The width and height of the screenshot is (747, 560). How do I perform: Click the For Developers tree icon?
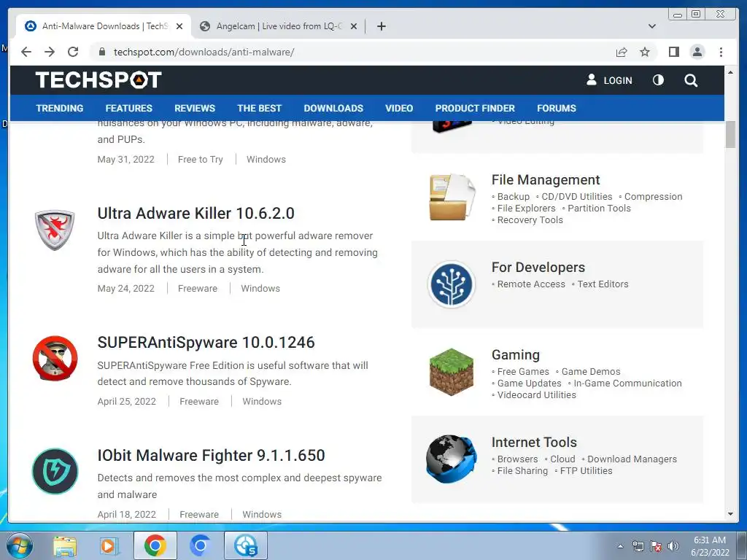click(x=451, y=284)
